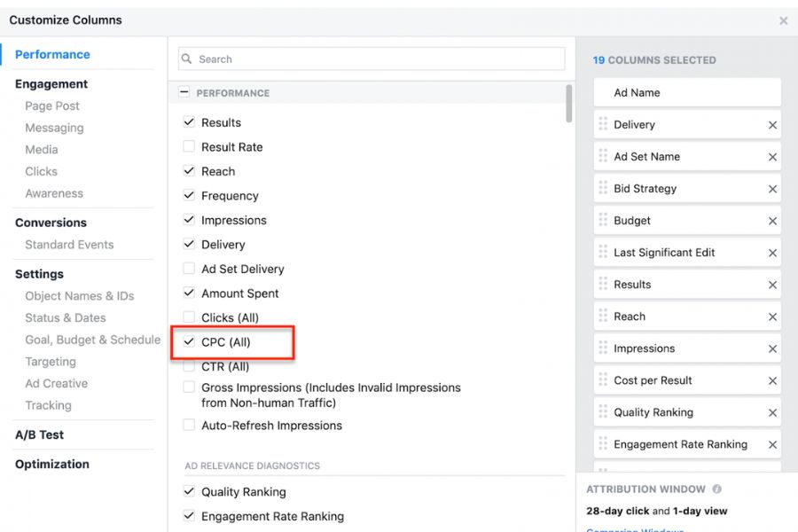
Task: Remove Engagement Rate Ranking column X icon
Action: coord(772,445)
